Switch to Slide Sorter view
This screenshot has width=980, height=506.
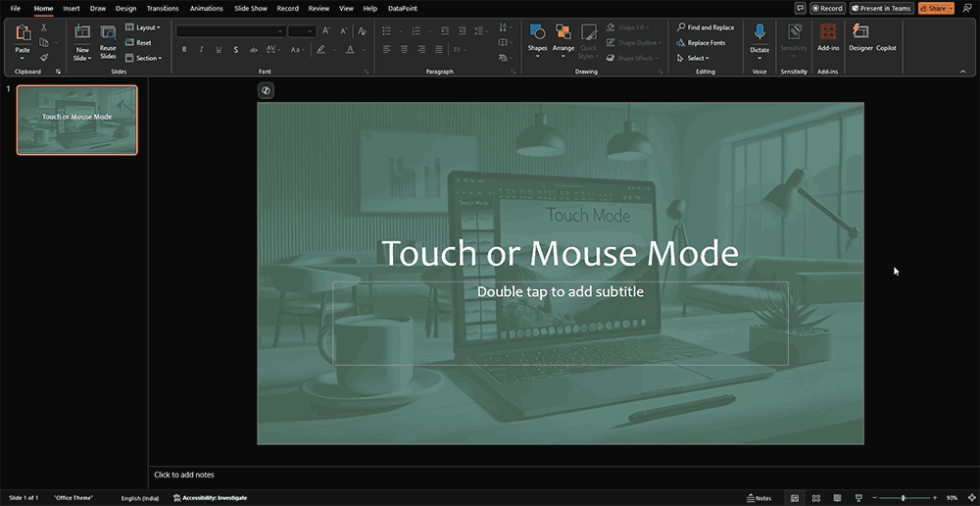[x=816, y=498]
